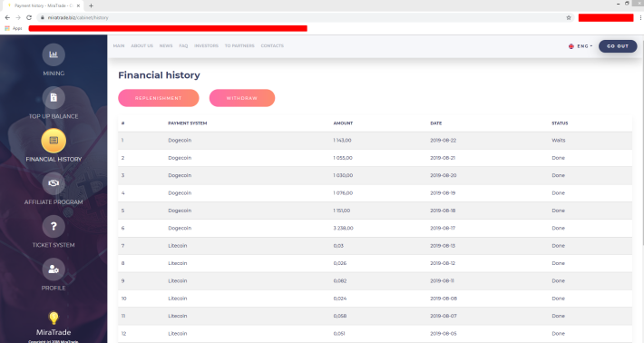This screenshot has width=644, height=343.
Task: Open the Ticket System question mark icon
Action: tap(54, 226)
